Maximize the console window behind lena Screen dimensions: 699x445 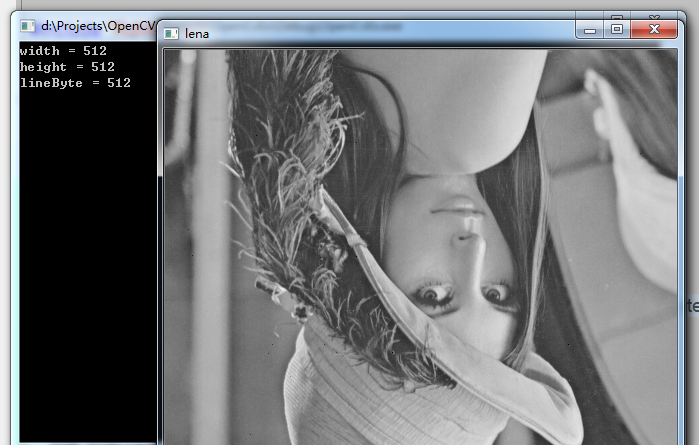click(617, 17)
